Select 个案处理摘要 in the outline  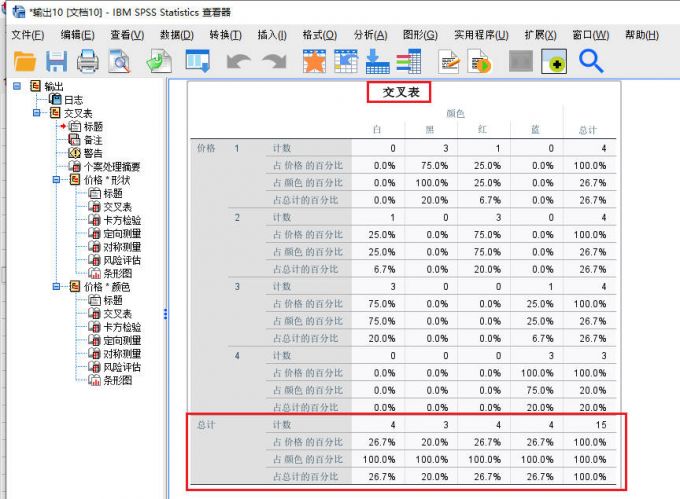112,166
